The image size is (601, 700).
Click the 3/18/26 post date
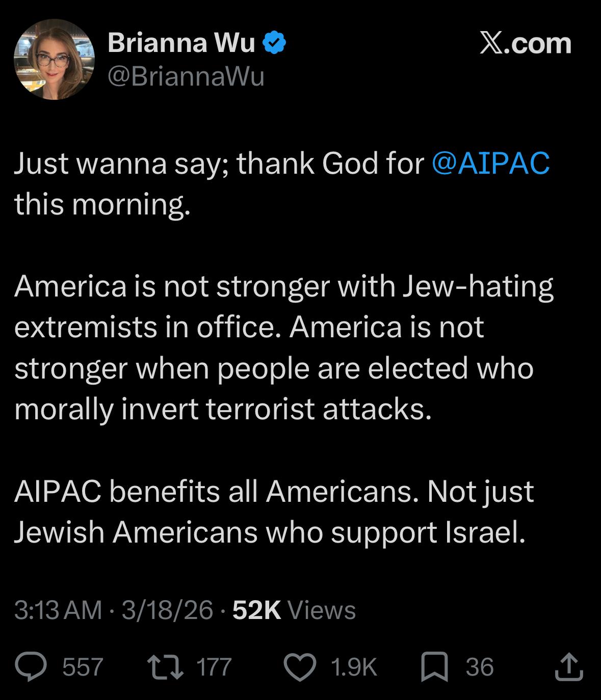click(x=167, y=610)
